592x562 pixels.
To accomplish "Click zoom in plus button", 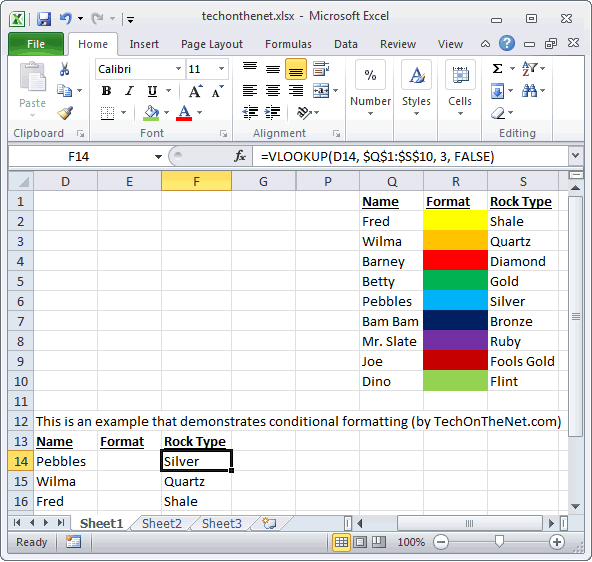I will pos(557,542).
